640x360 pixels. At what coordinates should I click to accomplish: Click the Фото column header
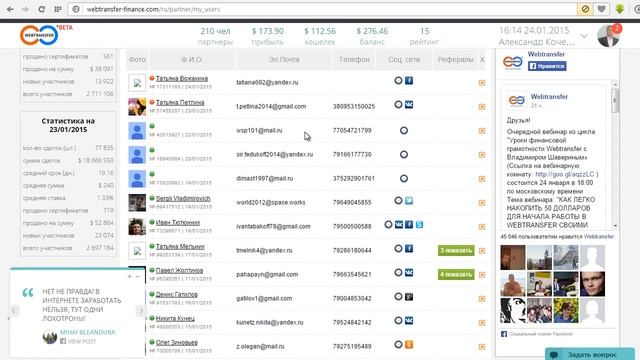coord(137,60)
